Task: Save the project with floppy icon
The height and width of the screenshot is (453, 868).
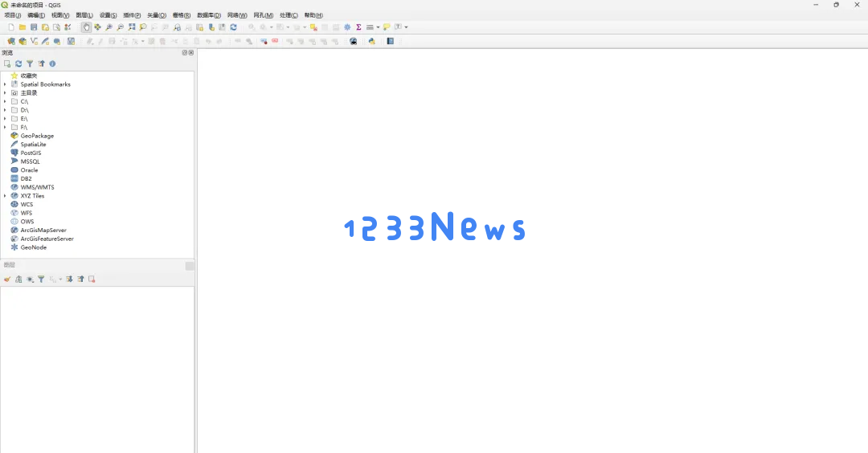Action: tap(34, 27)
